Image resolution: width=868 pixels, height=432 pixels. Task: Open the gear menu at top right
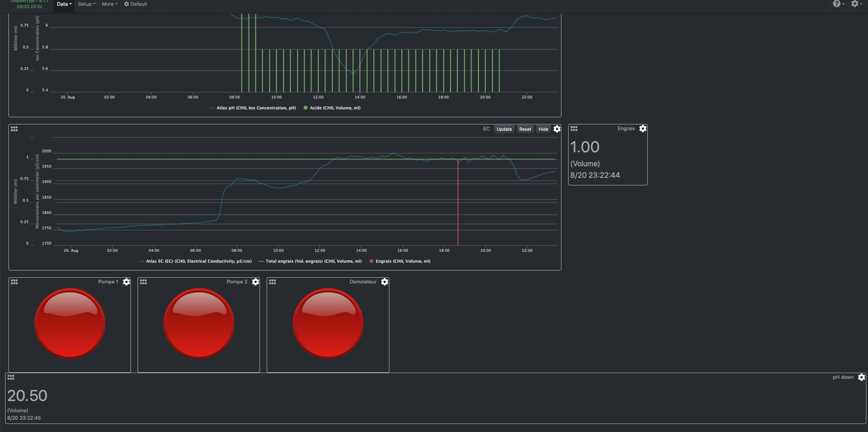click(855, 4)
